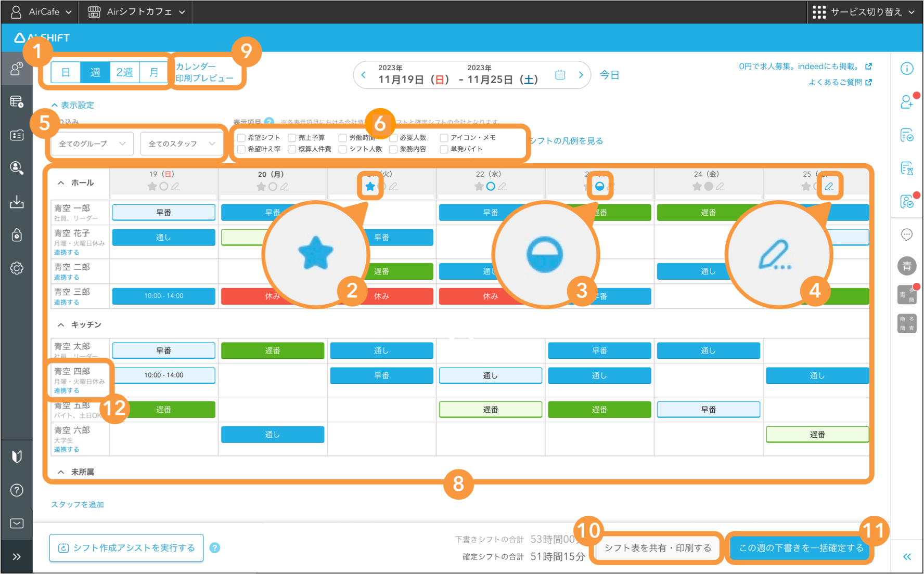Switch to the 2週 view tab
This screenshot has width=924, height=574.
point(124,72)
